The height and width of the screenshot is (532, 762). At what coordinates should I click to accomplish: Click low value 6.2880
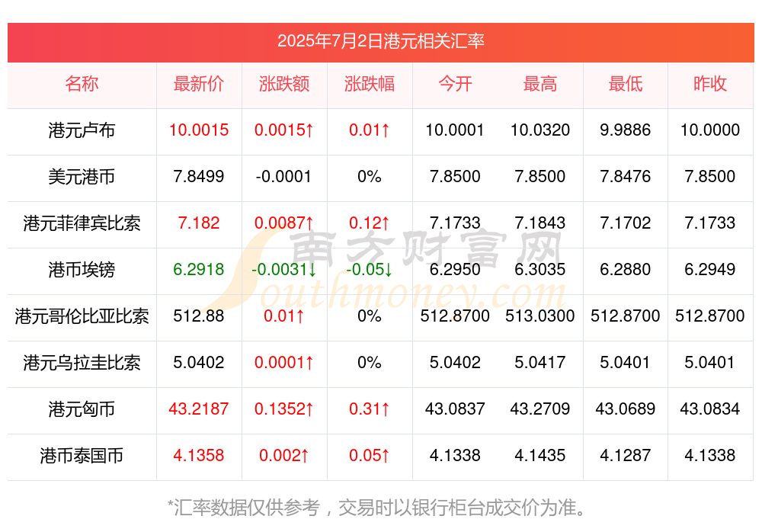point(626,269)
